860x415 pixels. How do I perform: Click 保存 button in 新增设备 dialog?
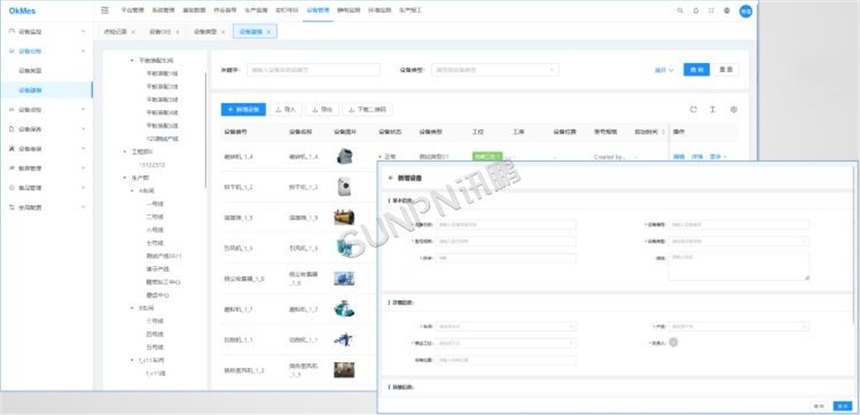pyautogui.click(x=842, y=406)
